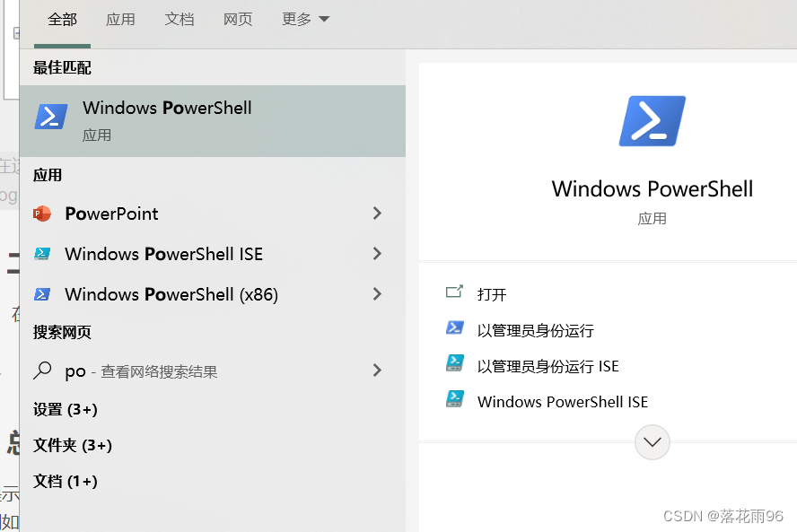Expand the Windows PowerShell (x86) chevron
797x532 pixels.
(377, 294)
